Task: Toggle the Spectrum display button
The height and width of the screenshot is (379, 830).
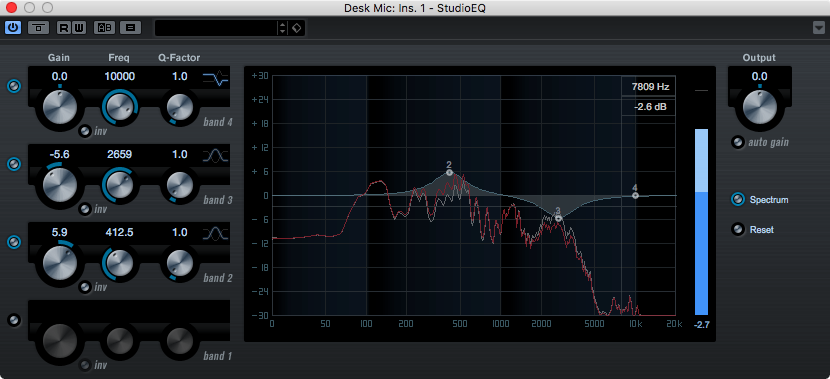Action: pyautogui.click(x=737, y=200)
